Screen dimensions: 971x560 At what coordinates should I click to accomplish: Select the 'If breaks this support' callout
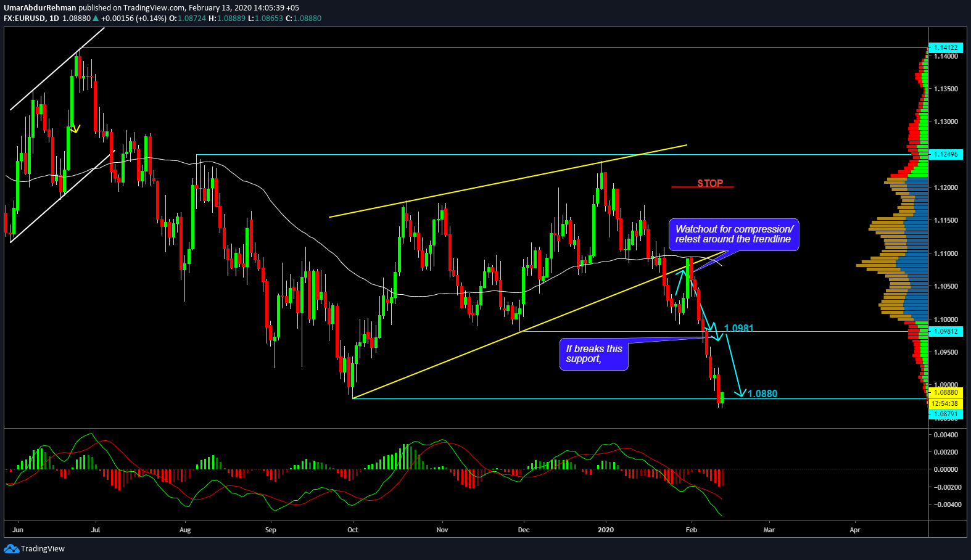click(594, 354)
